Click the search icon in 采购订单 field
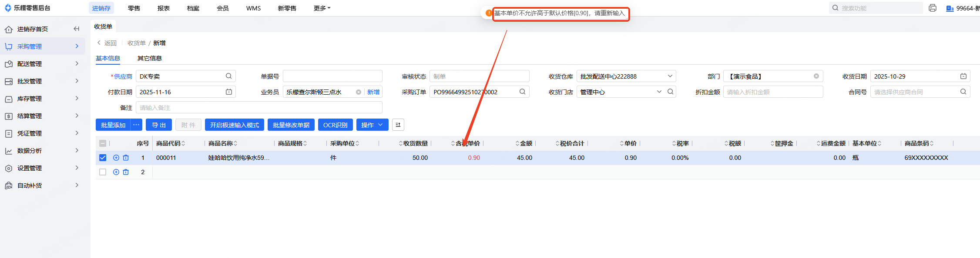Image resolution: width=980 pixels, height=258 pixels. [x=523, y=92]
